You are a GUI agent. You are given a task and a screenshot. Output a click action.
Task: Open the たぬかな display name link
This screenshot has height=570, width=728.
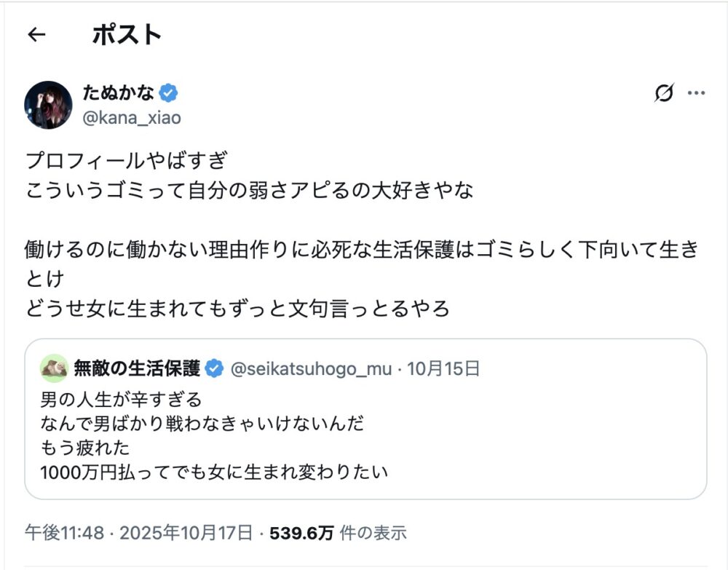(118, 93)
